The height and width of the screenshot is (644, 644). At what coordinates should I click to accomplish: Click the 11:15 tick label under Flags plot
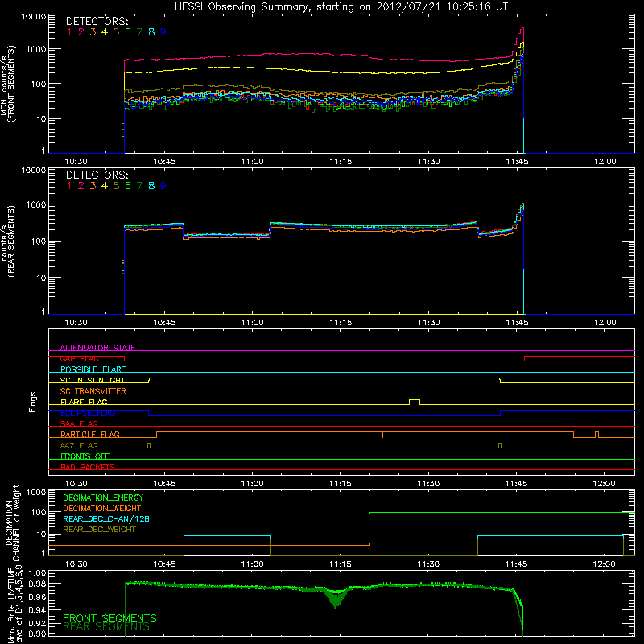click(x=341, y=484)
